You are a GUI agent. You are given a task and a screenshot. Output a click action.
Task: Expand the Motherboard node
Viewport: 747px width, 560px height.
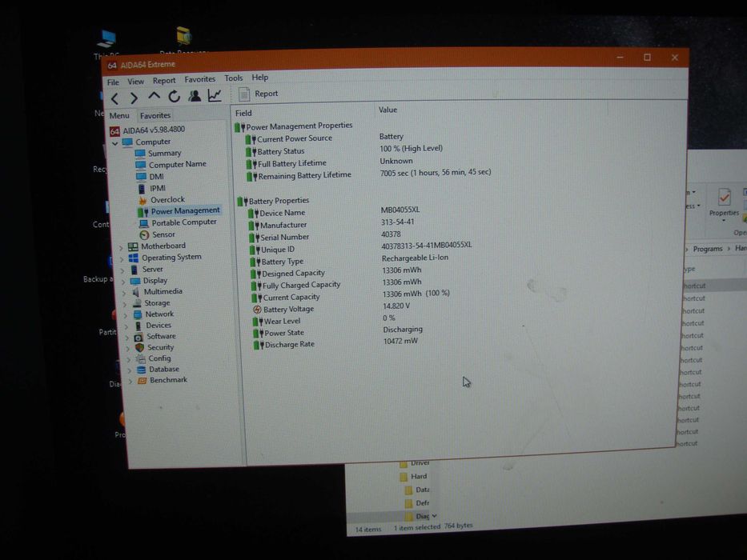[121, 248]
